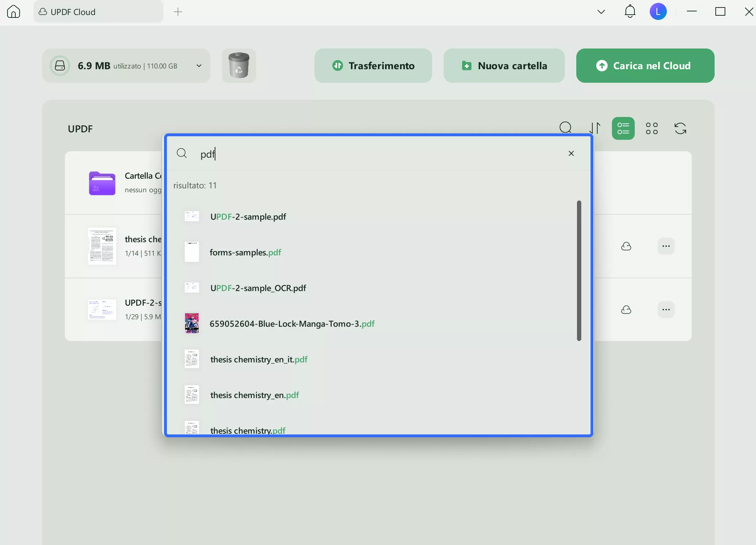
Task: Open title bar chevron dropdown
Action: pos(601,12)
